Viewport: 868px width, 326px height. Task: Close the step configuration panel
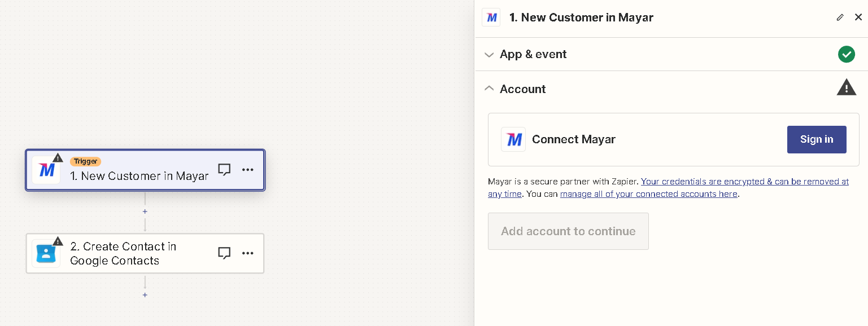tap(858, 17)
